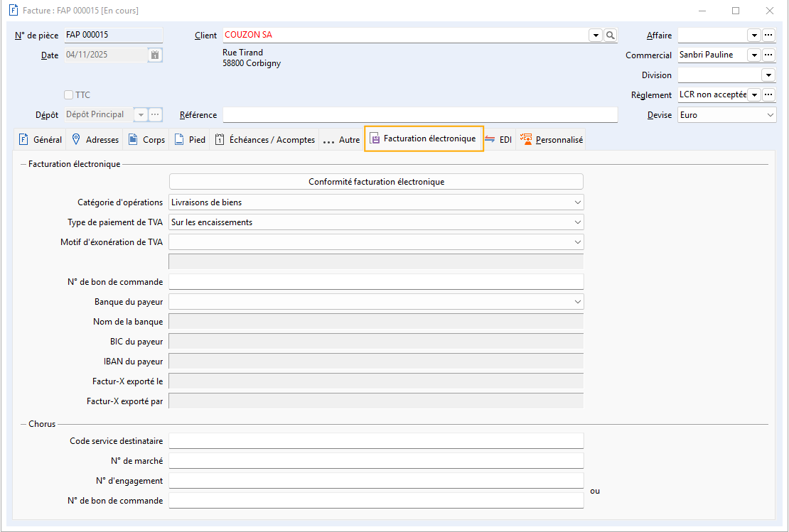Switch to the EDI tab

pyautogui.click(x=498, y=140)
